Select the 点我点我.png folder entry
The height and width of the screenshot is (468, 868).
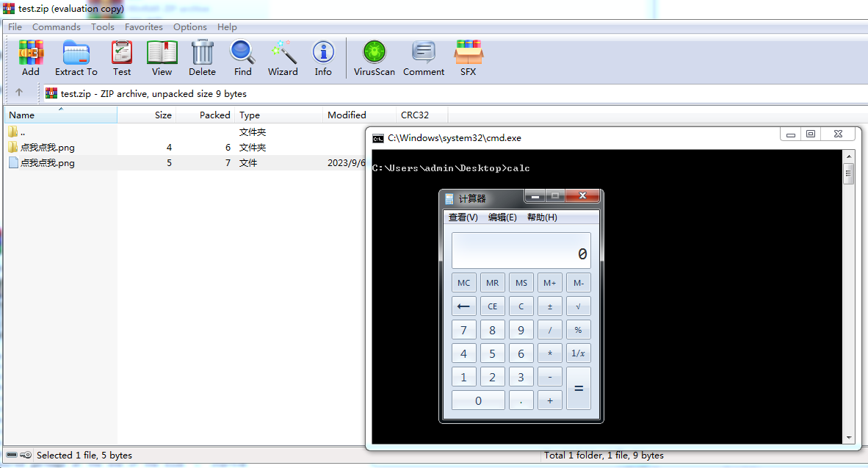(47, 148)
